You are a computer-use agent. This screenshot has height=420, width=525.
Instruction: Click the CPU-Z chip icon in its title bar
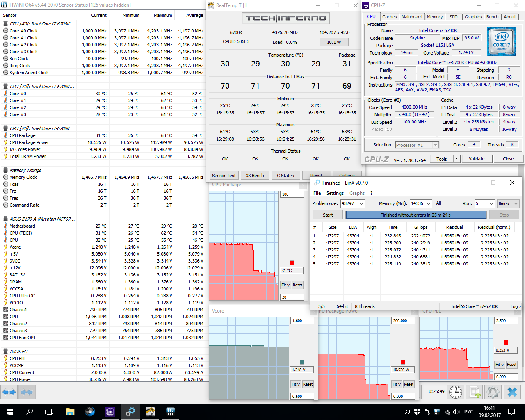click(x=365, y=5)
